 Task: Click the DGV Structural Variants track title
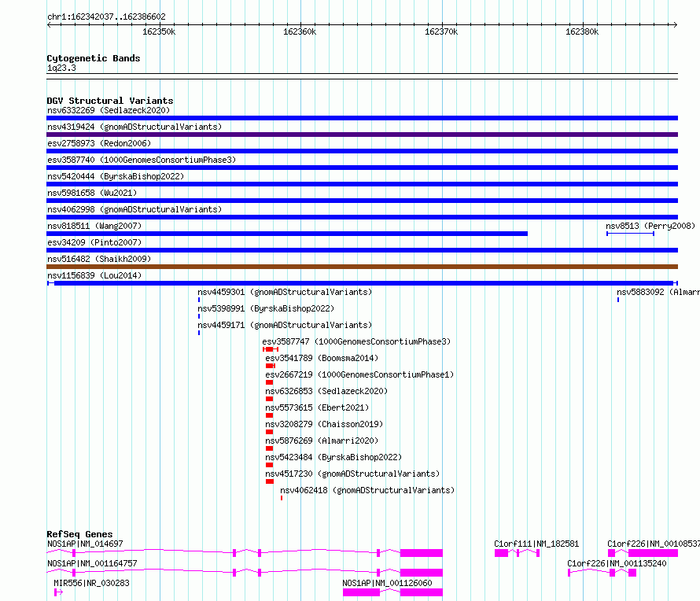tap(110, 101)
